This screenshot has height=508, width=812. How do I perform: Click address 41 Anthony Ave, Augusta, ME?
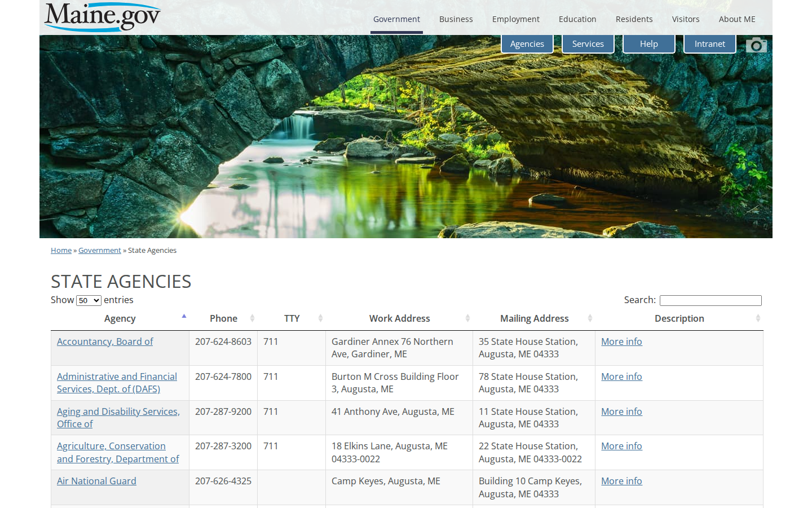[x=393, y=411]
